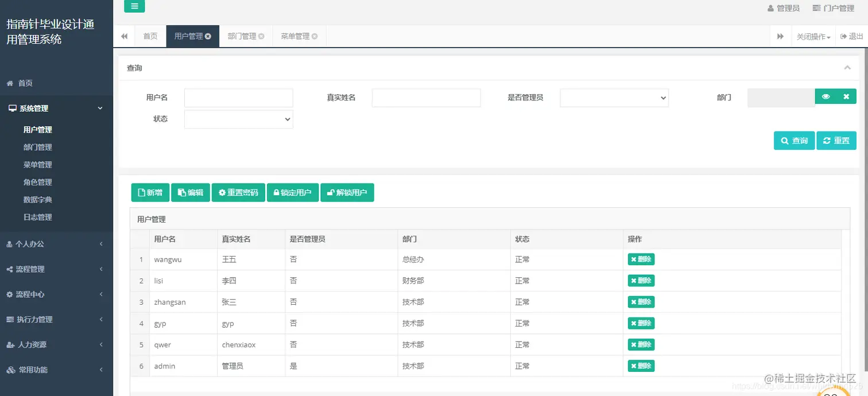Click the 部门 input field
Image resolution: width=868 pixels, height=396 pixels.
coord(781,98)
